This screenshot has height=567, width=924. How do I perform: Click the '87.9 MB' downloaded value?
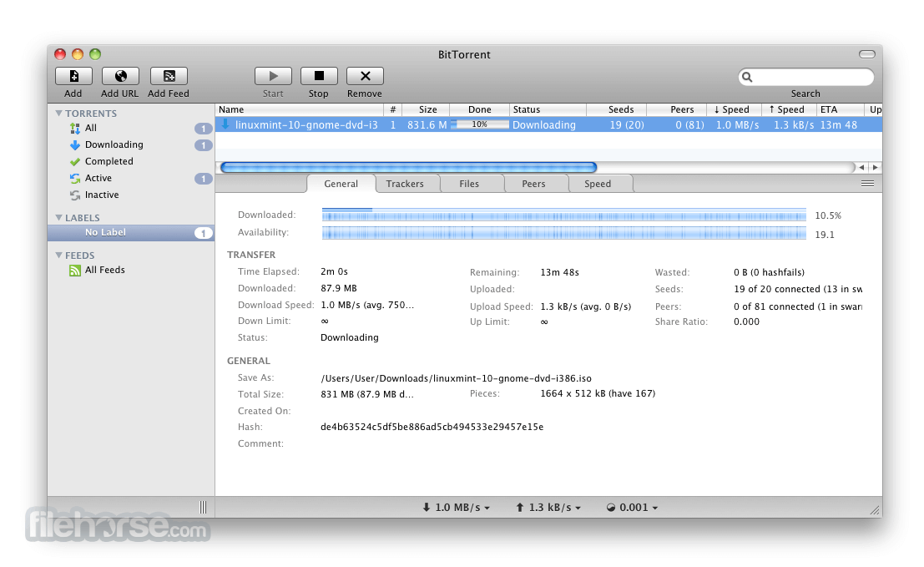point(339,288)
